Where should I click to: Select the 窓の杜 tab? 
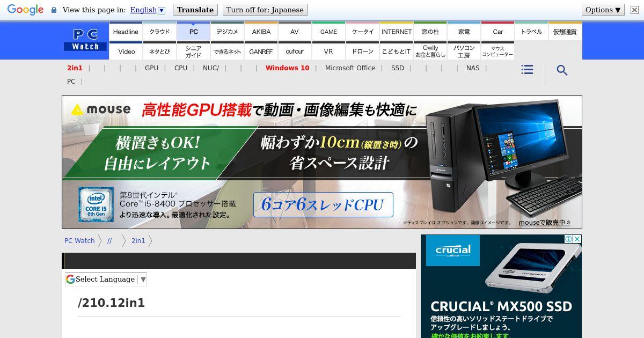tap(430, 32)
